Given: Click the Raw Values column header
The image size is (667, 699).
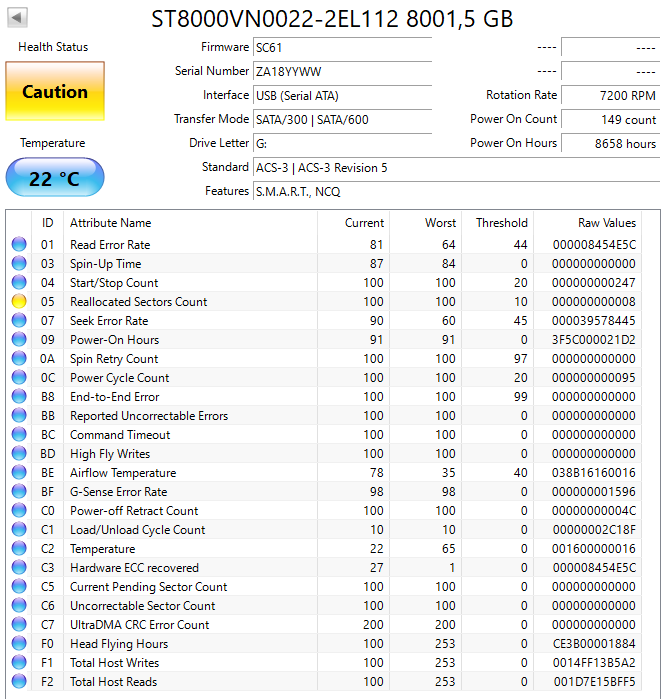Looking at the screenshot, I should pyautogui.click(x=606, y=223).
